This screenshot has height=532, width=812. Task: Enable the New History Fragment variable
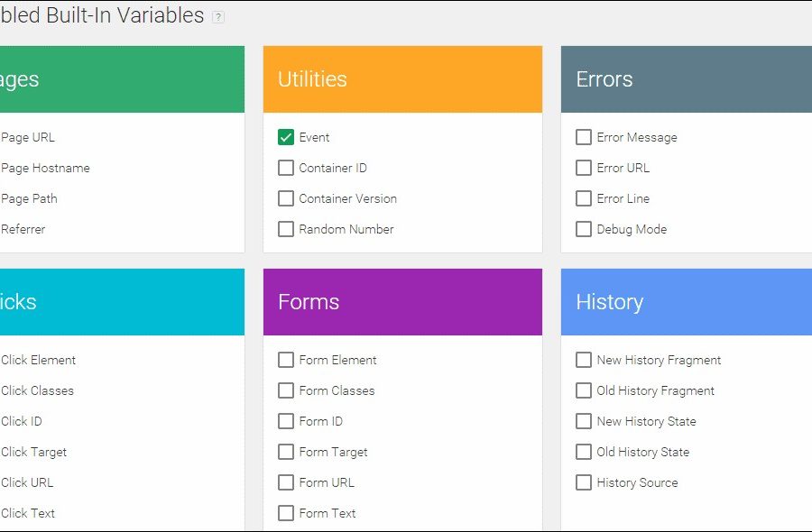click(x=584, y=360)
